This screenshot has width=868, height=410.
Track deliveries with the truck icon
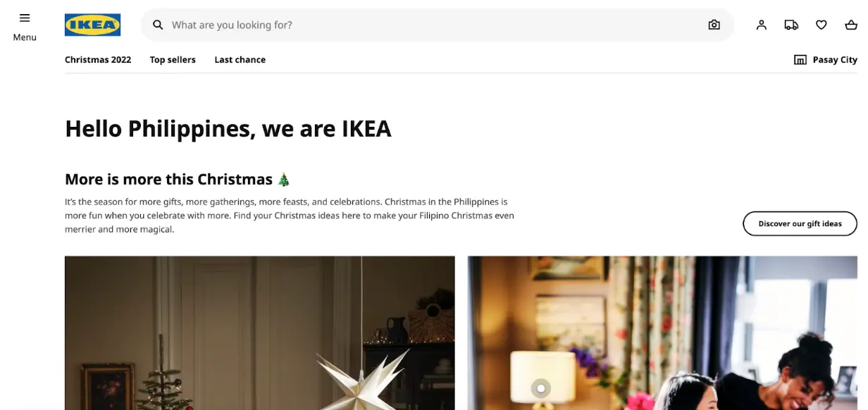pos(790,25)
